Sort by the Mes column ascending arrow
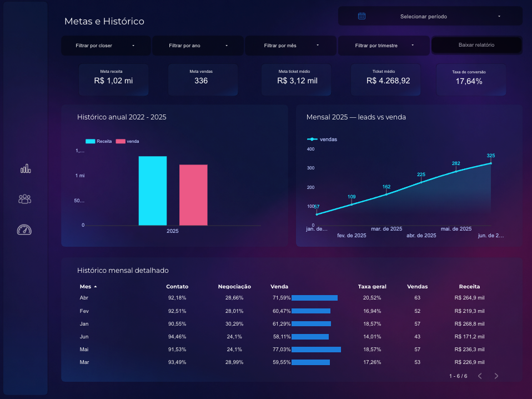This screenshot has width=532, height=399. 96,287
